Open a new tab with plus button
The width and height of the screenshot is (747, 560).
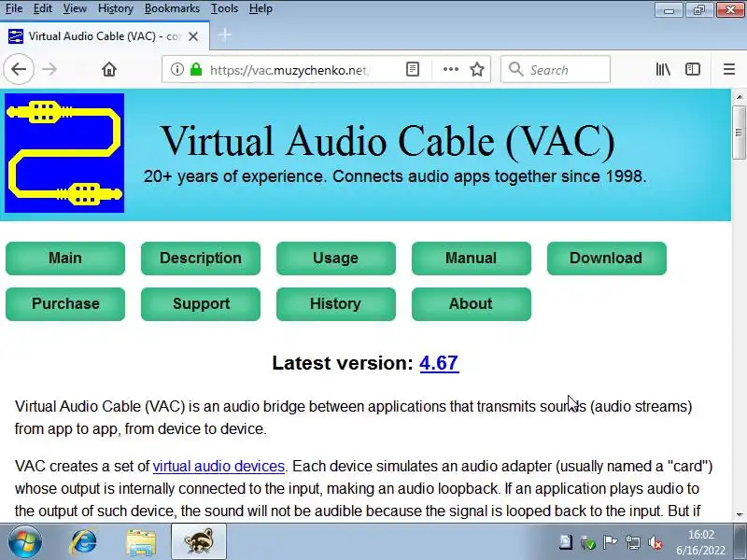coord(224,35)
